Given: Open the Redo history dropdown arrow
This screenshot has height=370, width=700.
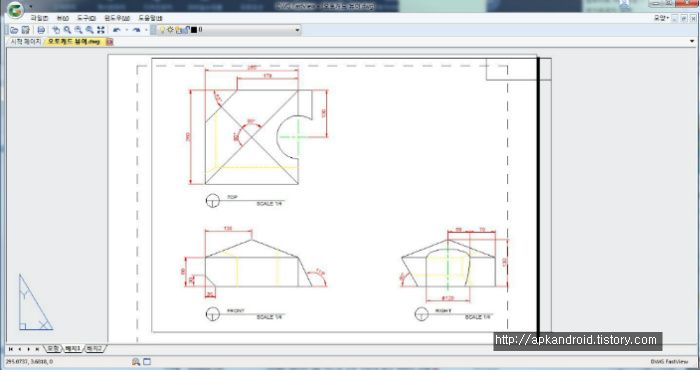Looking at the screenshot, I should pos(146,30).
